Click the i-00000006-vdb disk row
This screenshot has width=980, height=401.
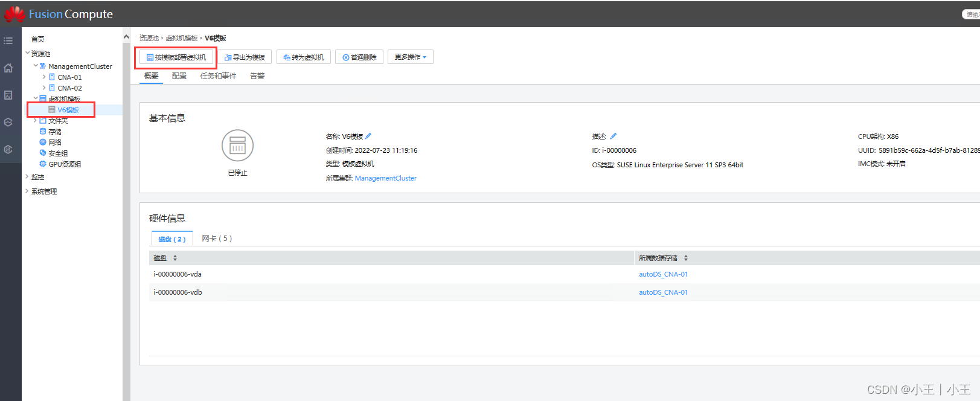pos(565,292)
